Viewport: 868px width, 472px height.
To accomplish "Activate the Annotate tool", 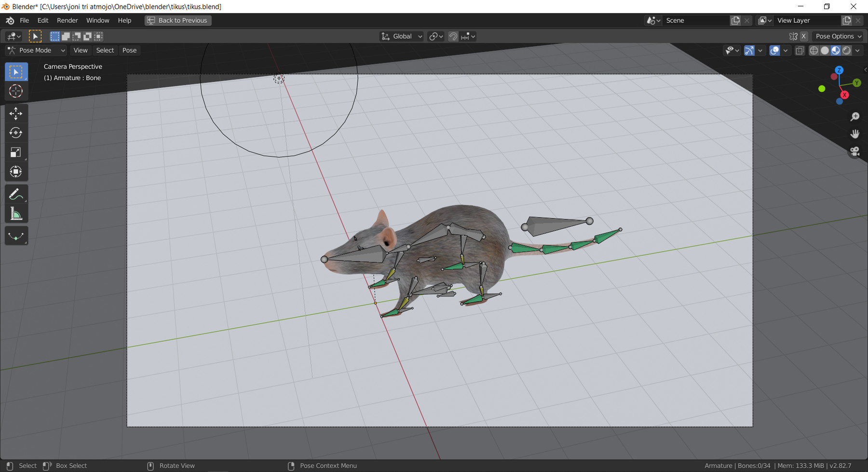I will (x=16, y=194).
